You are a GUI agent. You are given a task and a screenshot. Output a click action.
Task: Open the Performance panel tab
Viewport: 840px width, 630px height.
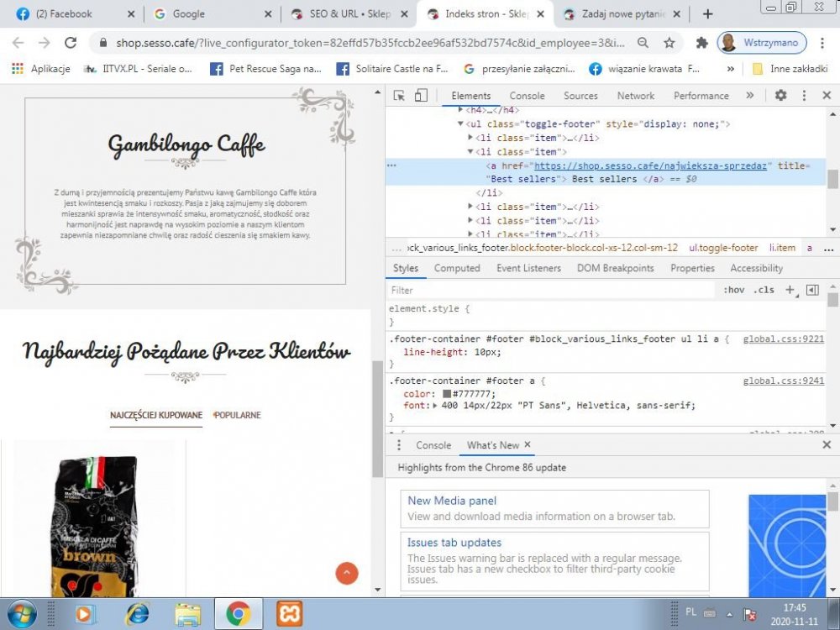pos(701,96)
